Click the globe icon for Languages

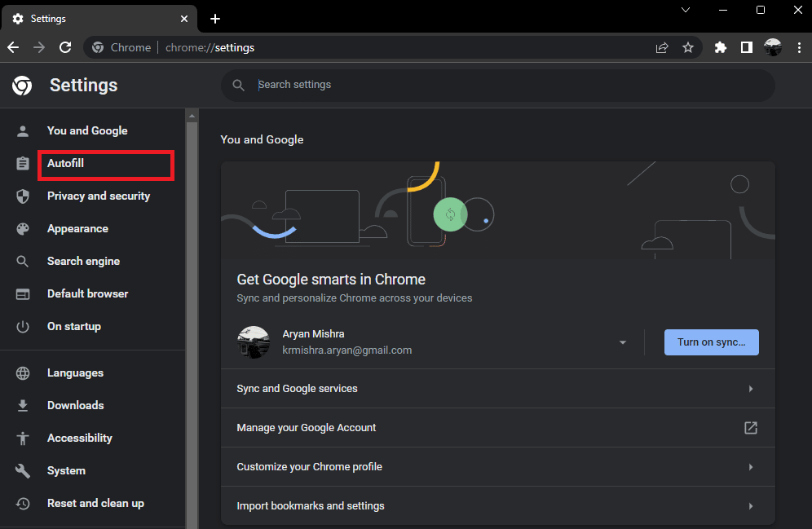(x=23, y=373)
